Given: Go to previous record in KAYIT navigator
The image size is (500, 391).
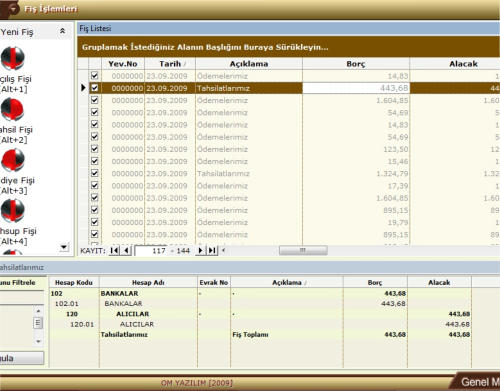Looking at the screenshot, I should (126, 250).
